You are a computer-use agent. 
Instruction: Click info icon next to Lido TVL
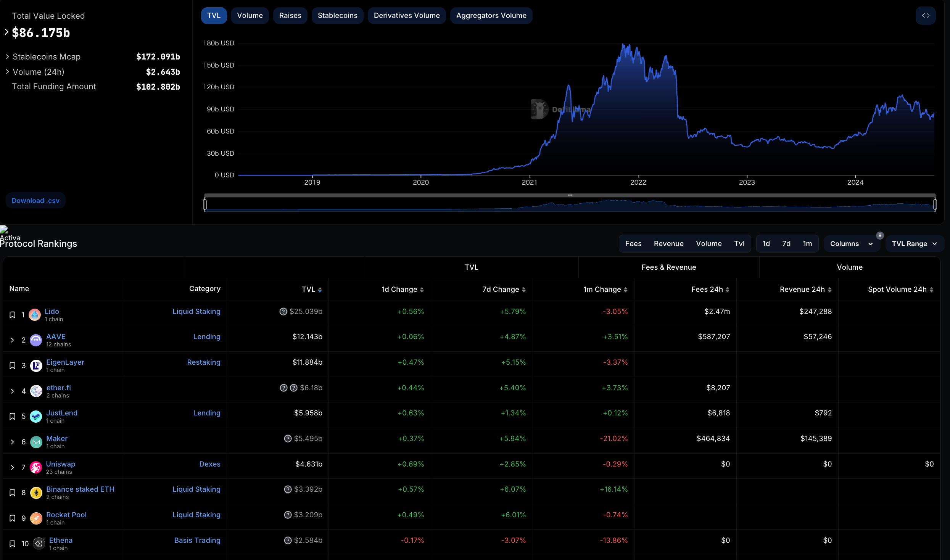[283, 312]
